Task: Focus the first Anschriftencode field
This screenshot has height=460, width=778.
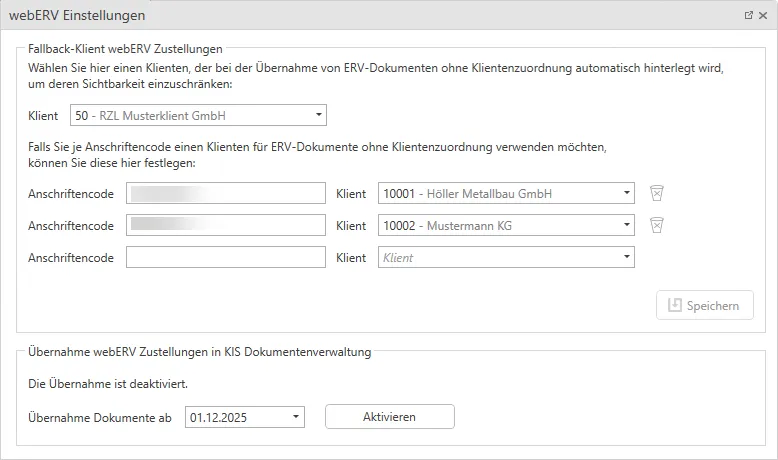Action: (x=226, y=193)
